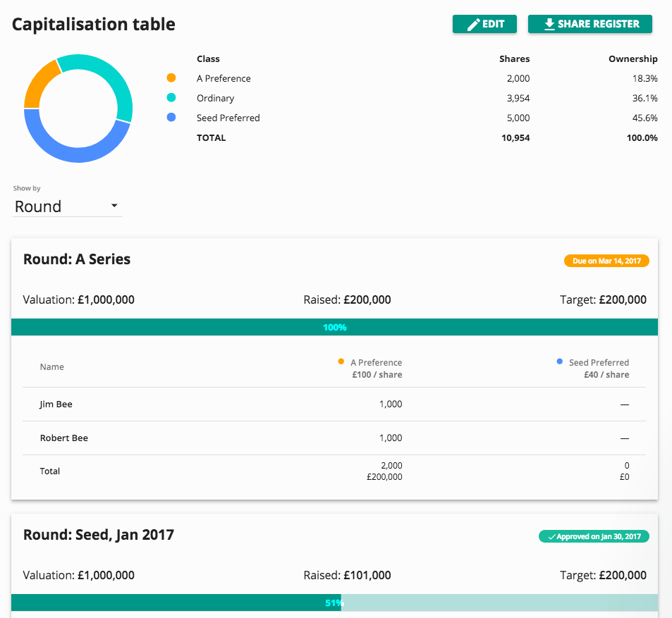The height and width of the screenshot is (618, 672).
Task: Click the blue dot in Seed Preferred column header
Action: [560, 361]
